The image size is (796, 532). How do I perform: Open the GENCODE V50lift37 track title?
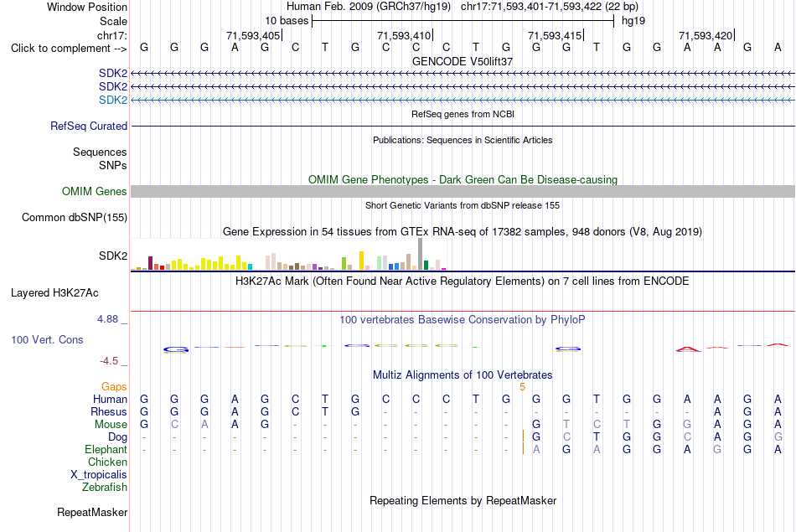(463, 61)
